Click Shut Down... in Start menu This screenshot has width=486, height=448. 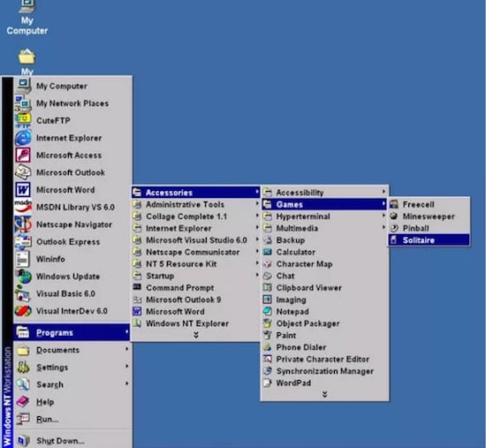[72, 441]
